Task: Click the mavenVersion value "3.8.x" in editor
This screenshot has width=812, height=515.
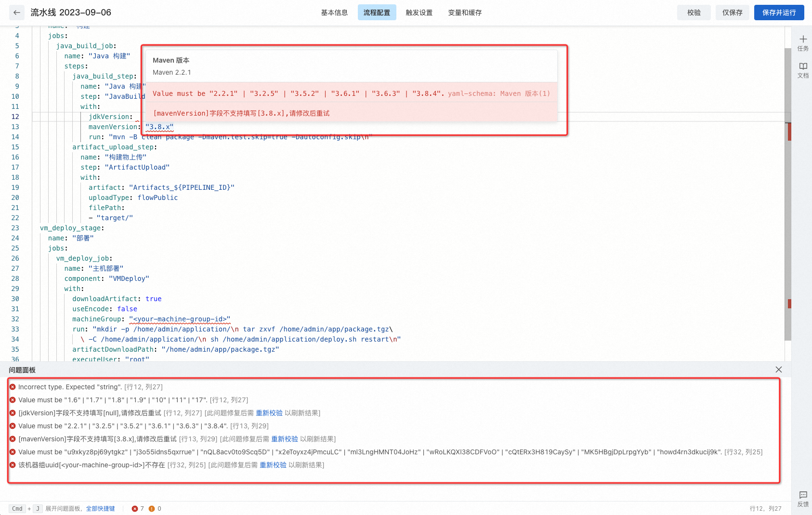Action: point(159,127)
